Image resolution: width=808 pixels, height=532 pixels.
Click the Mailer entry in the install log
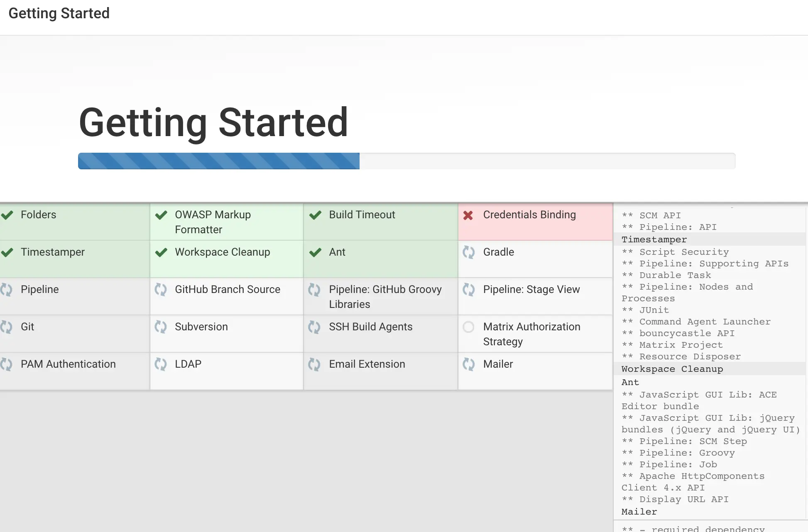click(x=639, y=512)
